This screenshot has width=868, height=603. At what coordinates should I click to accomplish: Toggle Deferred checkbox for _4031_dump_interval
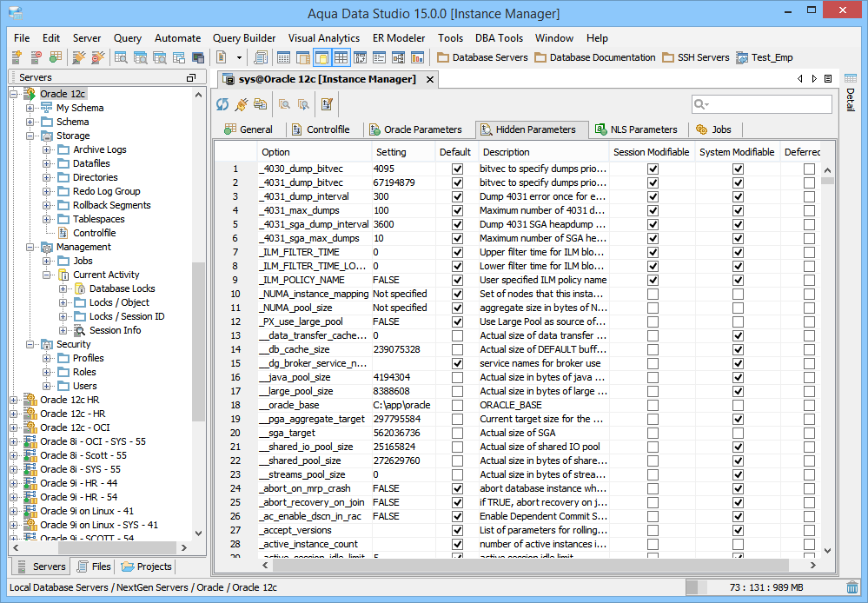coord(809,196)
